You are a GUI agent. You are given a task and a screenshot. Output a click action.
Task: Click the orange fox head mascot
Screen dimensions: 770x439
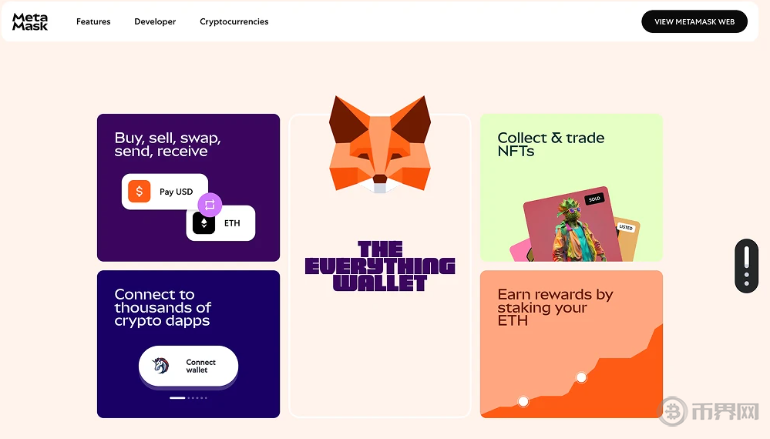(379, 143)
